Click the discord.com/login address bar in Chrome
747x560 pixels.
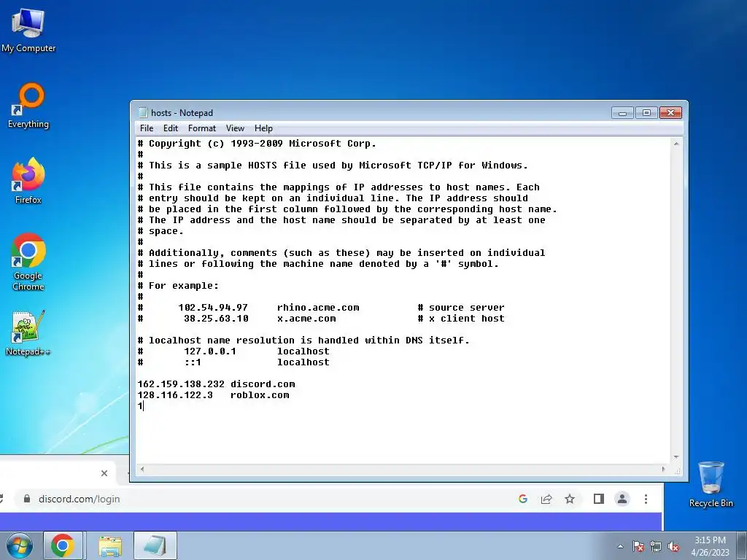pos(267,499)
